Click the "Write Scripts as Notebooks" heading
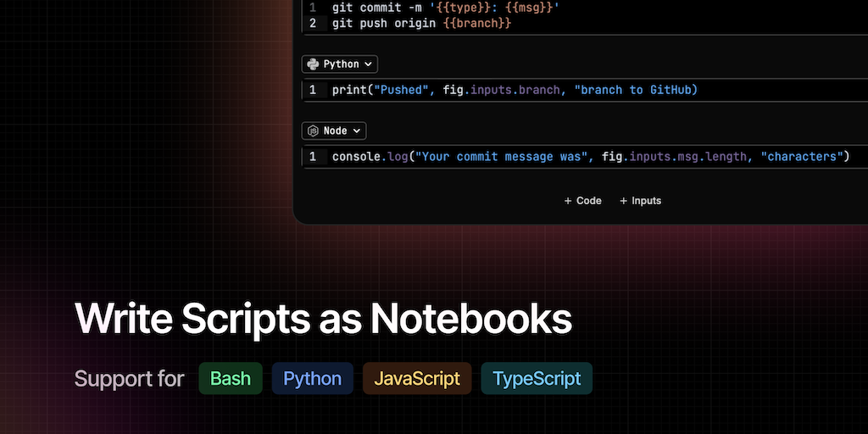The image size is (868, 434). [x=323, y=319]
